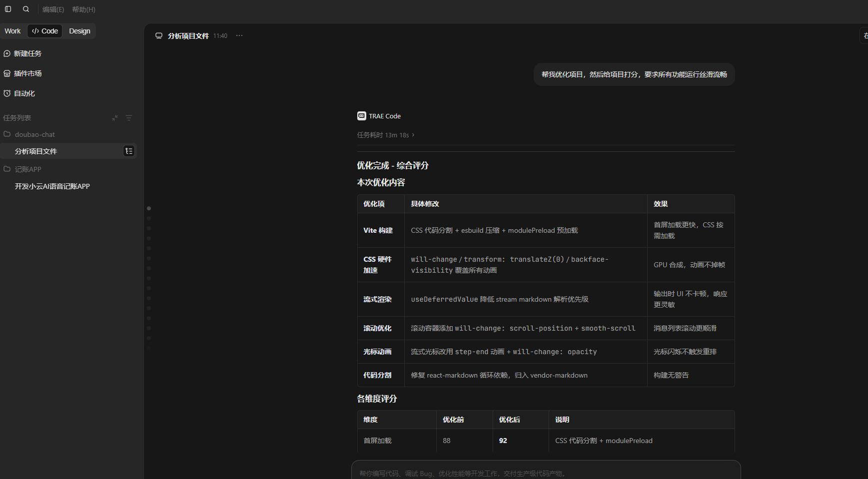This screenshot has width=868, height=479.
Task: Collapse all in the task list header
Action: click(115, 118)
